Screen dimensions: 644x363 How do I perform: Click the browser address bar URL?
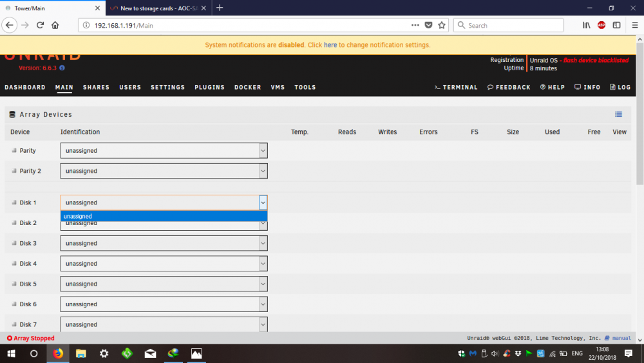point(124,25)
